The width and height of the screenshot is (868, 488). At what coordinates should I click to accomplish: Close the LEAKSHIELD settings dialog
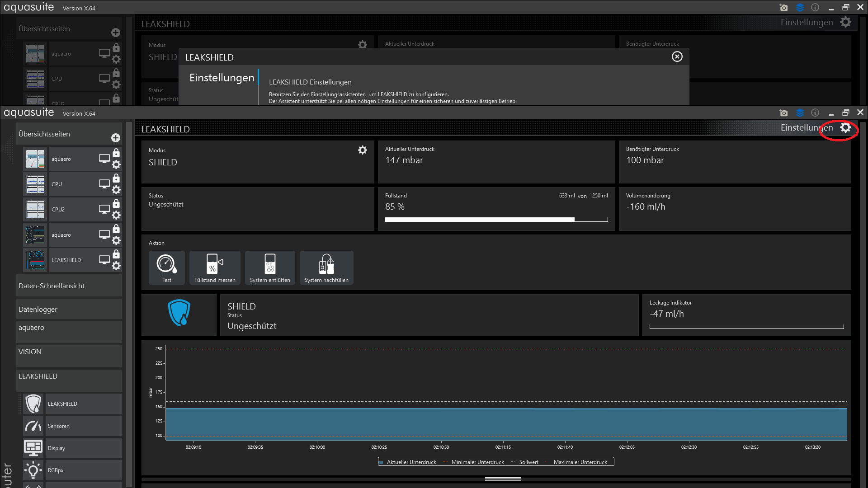point(677,56)
